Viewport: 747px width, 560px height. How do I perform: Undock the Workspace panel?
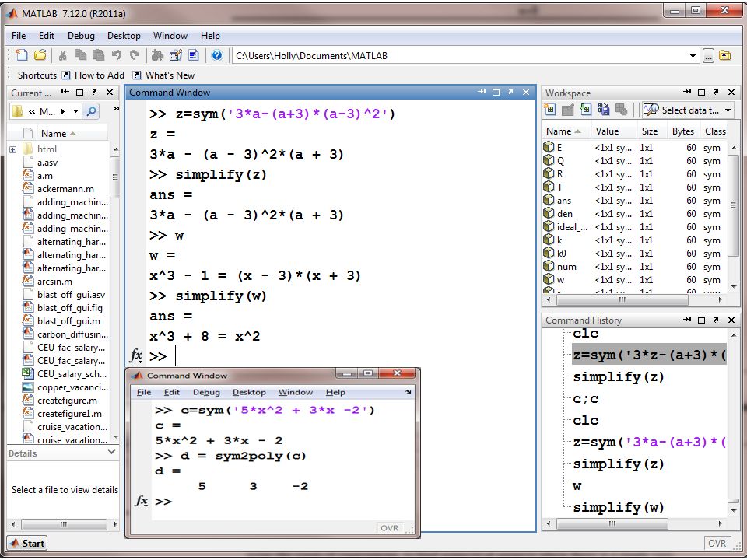(x=716, y=92)
